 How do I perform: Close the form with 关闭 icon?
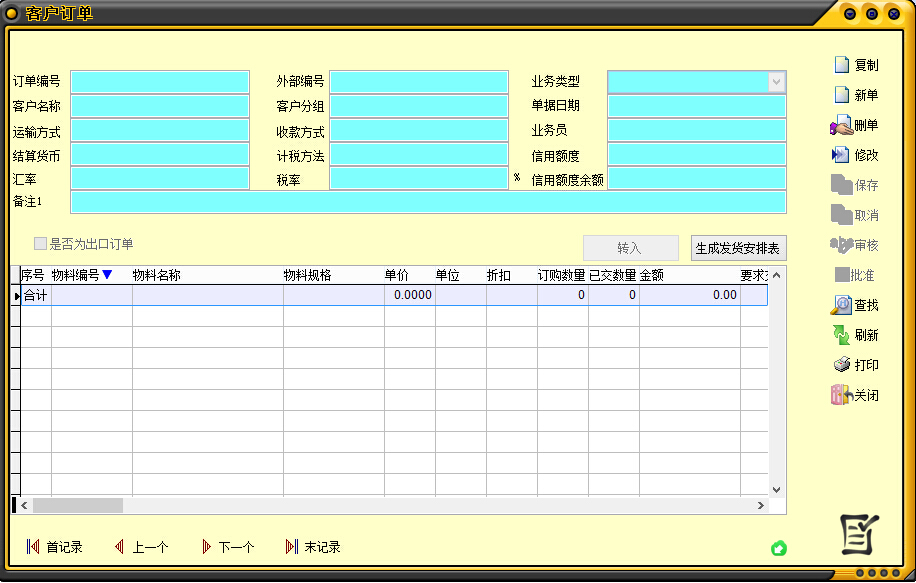841,395
